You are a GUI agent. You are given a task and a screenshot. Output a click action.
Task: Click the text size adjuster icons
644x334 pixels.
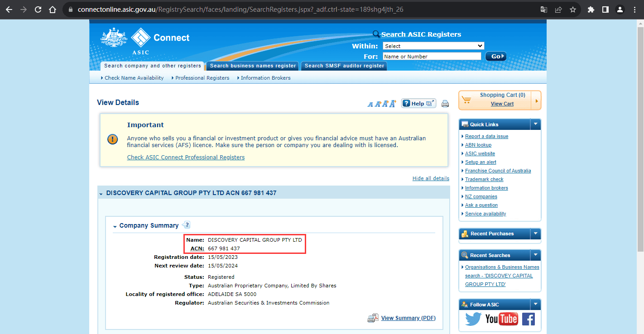pos(382,104)
